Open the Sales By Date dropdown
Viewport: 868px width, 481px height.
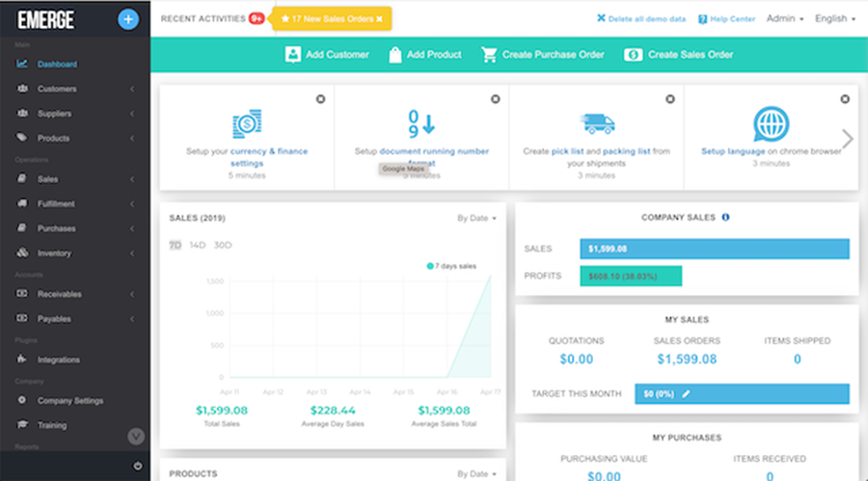coord(477,219)
